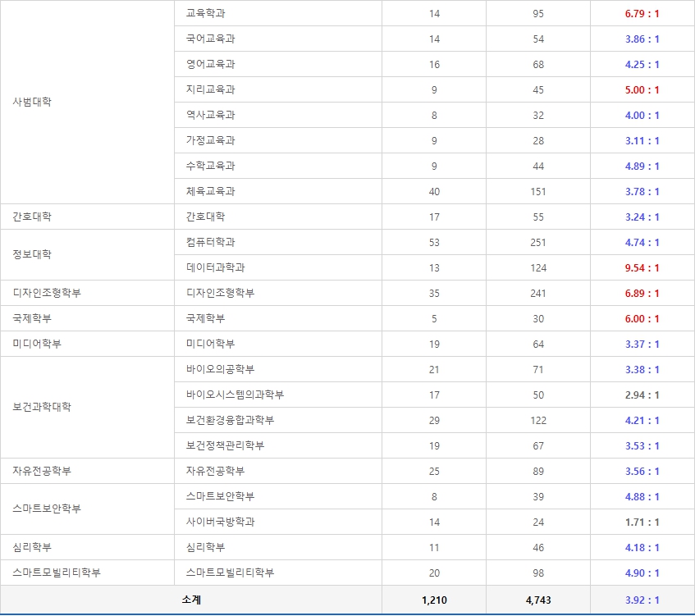Select 수학교육과 row label
695x616 pixels.
(x=211, y=166)
